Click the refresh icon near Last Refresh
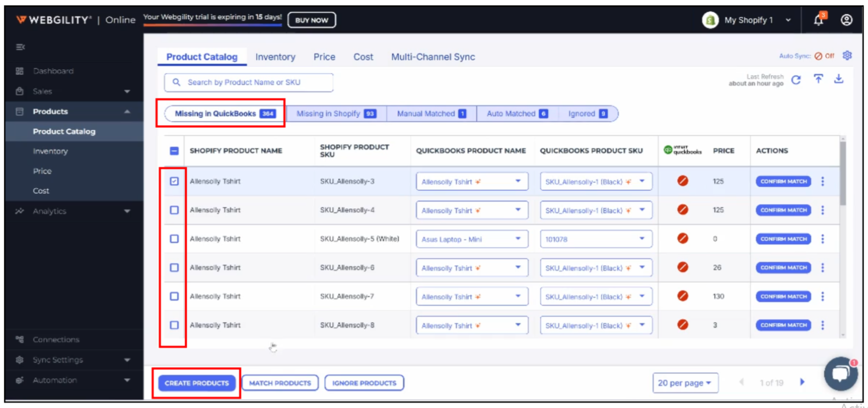 (795, 80)
